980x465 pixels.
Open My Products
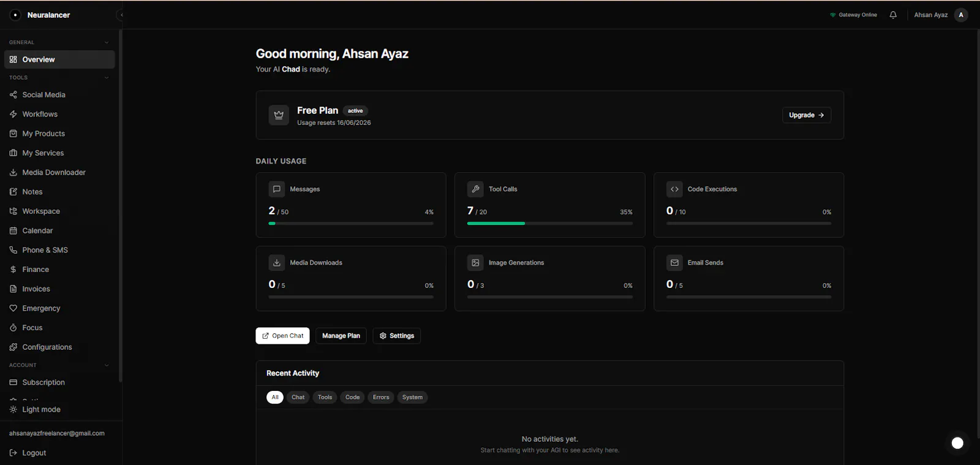[59, 134]
